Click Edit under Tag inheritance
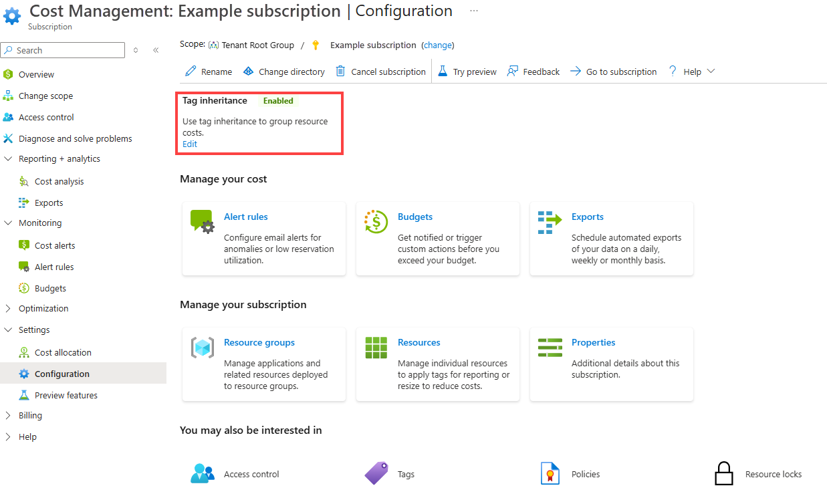 click(190, 144)
